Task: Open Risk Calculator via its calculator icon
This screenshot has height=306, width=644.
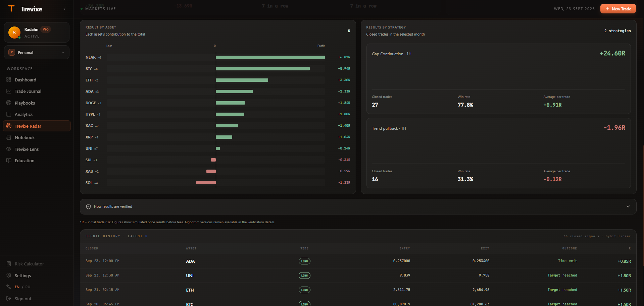Action: (x=9, y=264)
